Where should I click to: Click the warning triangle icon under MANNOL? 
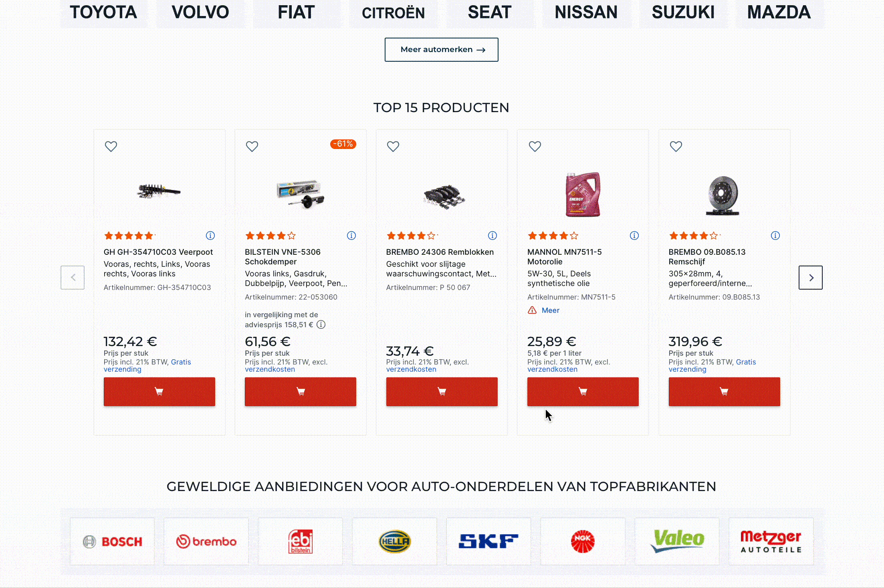click(532, 310)
